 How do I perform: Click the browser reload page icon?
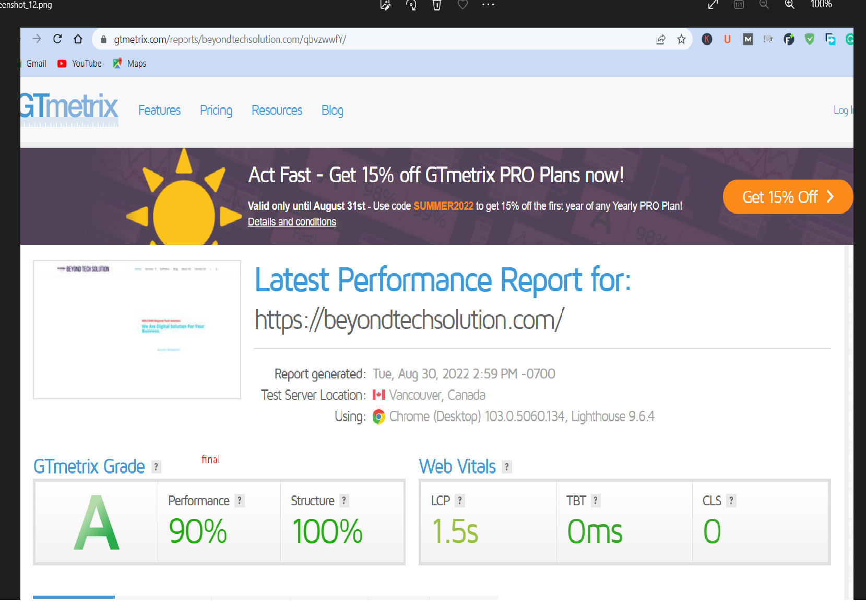[57, 39]
